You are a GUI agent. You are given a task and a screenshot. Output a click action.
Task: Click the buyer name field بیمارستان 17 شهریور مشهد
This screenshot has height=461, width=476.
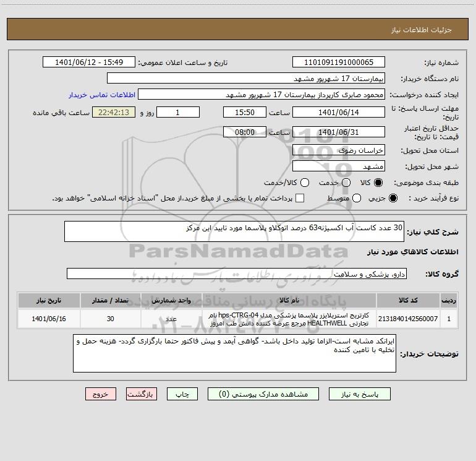coord(246,78)
